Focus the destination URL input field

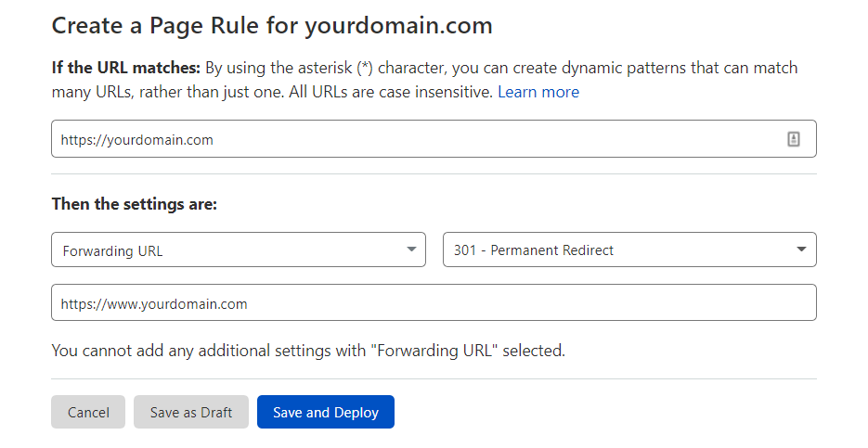pos(434,302)
